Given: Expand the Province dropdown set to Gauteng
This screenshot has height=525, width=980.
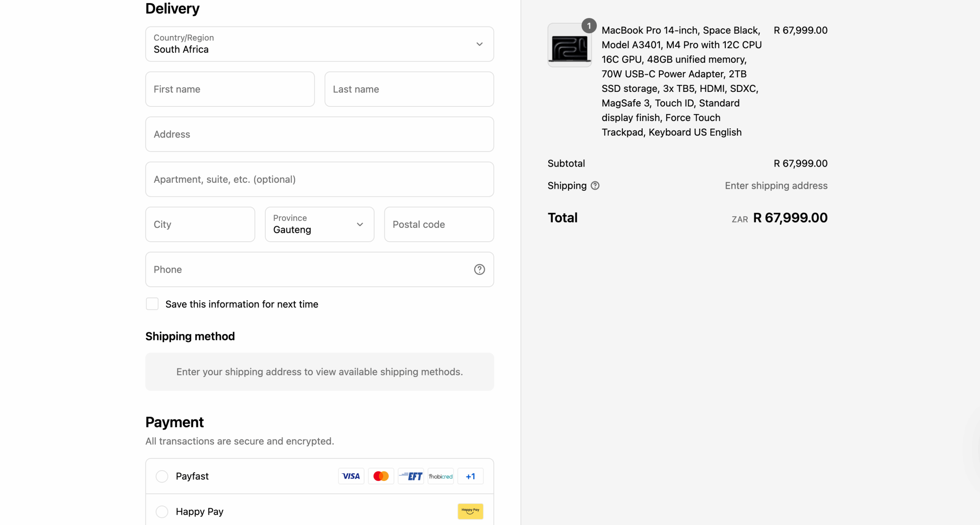Looking at the screenshot, I should pos(319,224).
